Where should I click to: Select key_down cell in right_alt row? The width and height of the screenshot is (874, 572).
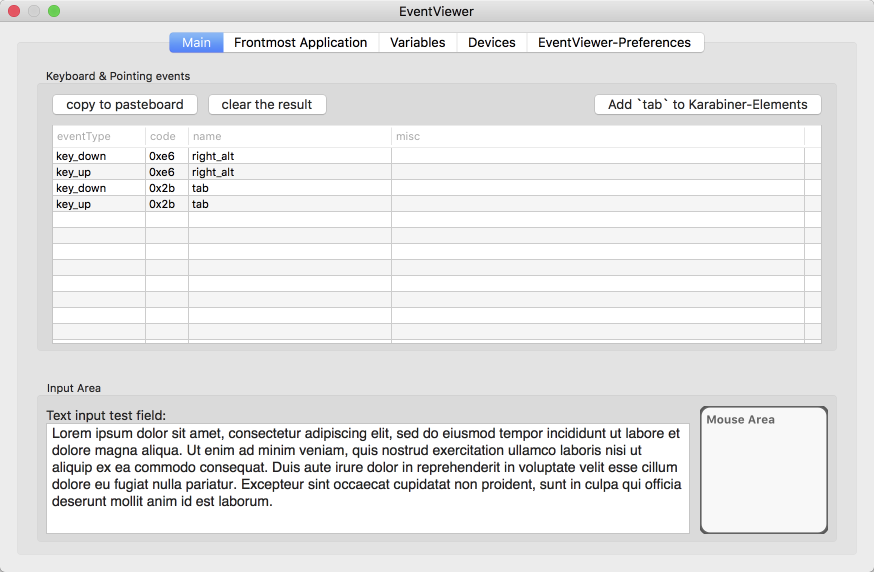pyautogui.click(x=99, y=156)
